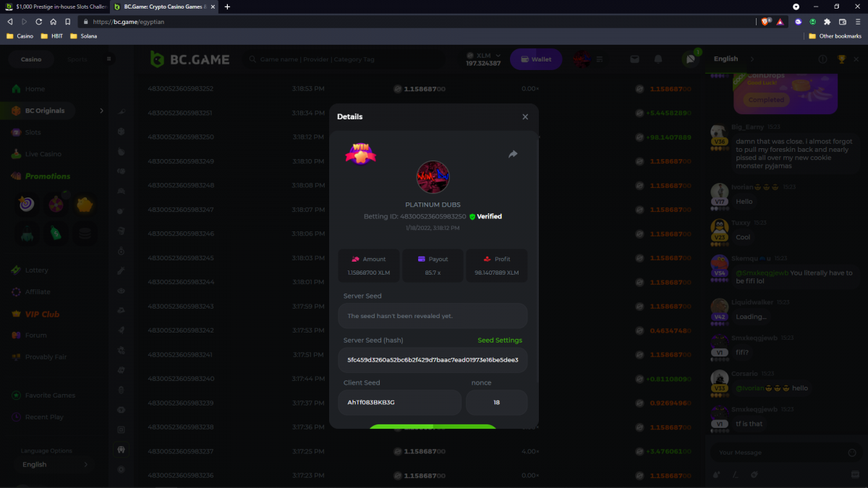868x488 pixels.
Task: Click the trophy icon in chat header
Action: pos(841,59)
